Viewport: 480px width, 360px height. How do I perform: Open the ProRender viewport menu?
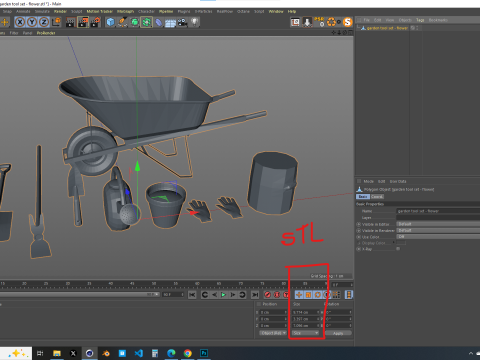[46, 33]
